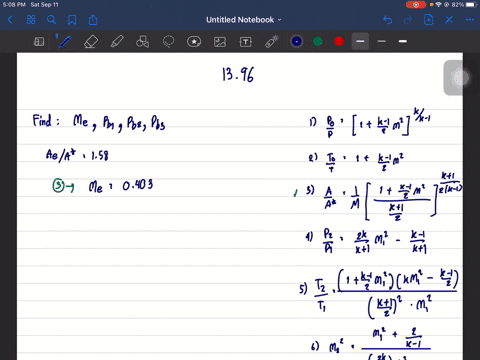Choose the red pen color
480x360 pixels.
tap(339, 41)
